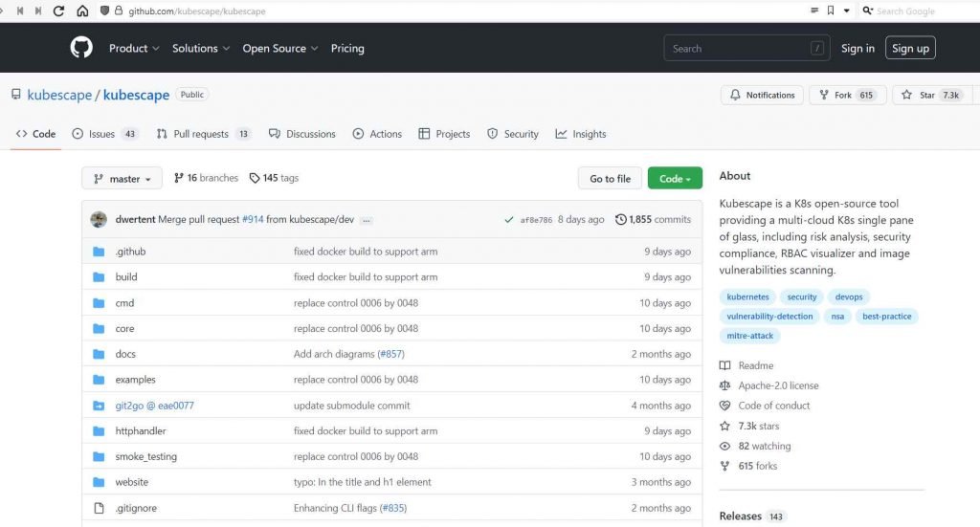Click the repository icon before kubescape/kubescape
980x527 pixels.
point(16,95)
